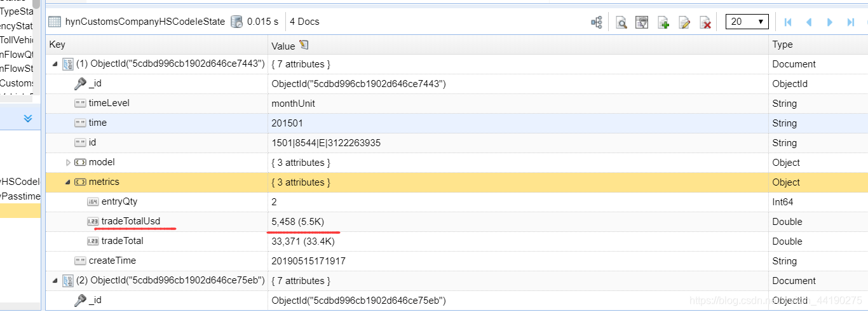Click the key icon of first _id row

pos(80,84)
